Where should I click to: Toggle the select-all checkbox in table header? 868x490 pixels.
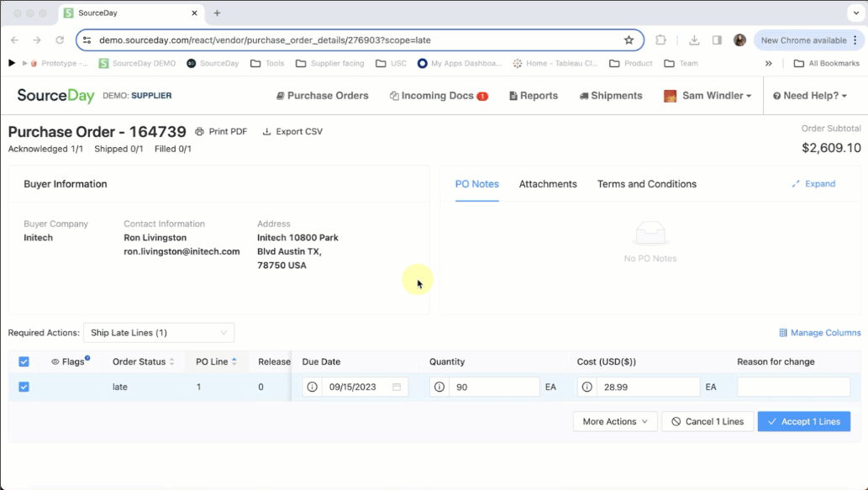(x=24, y=361)
